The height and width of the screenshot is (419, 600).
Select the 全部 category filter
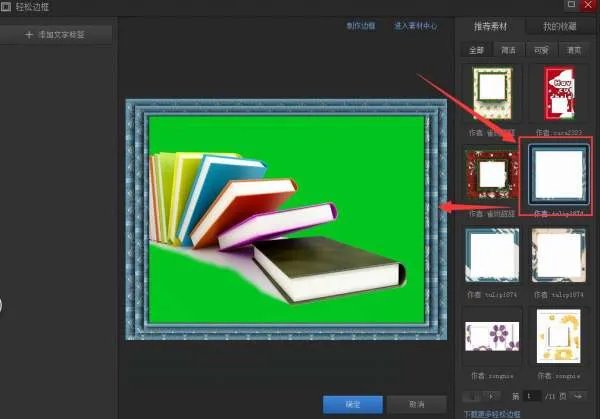[476, 50]
